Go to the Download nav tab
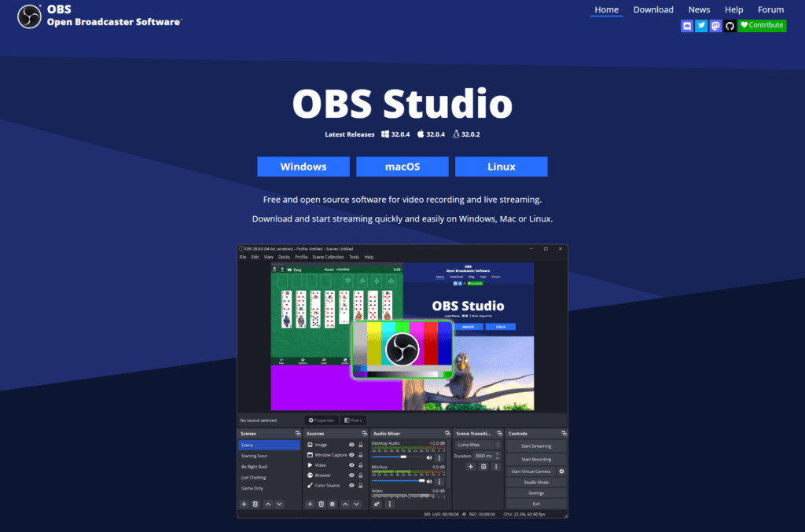The image size is (805, 532). 653,9
